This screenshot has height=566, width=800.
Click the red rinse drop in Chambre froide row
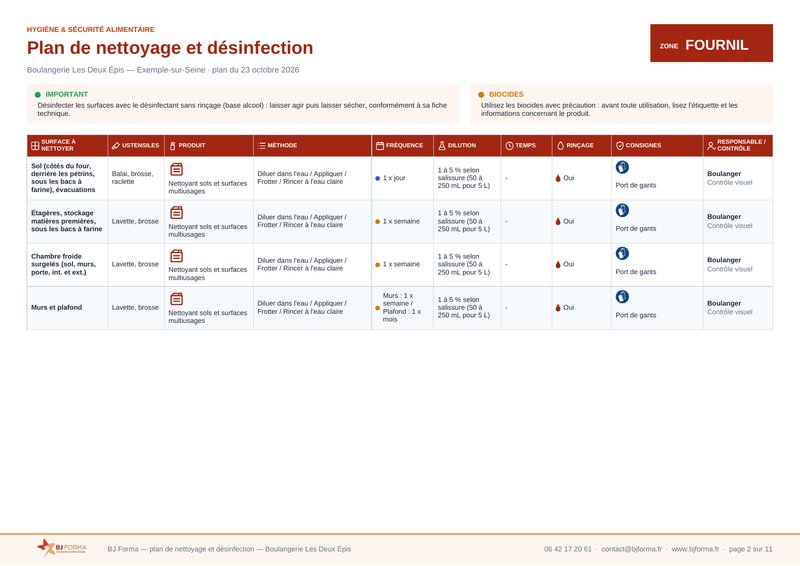click(x=558, y=264)
